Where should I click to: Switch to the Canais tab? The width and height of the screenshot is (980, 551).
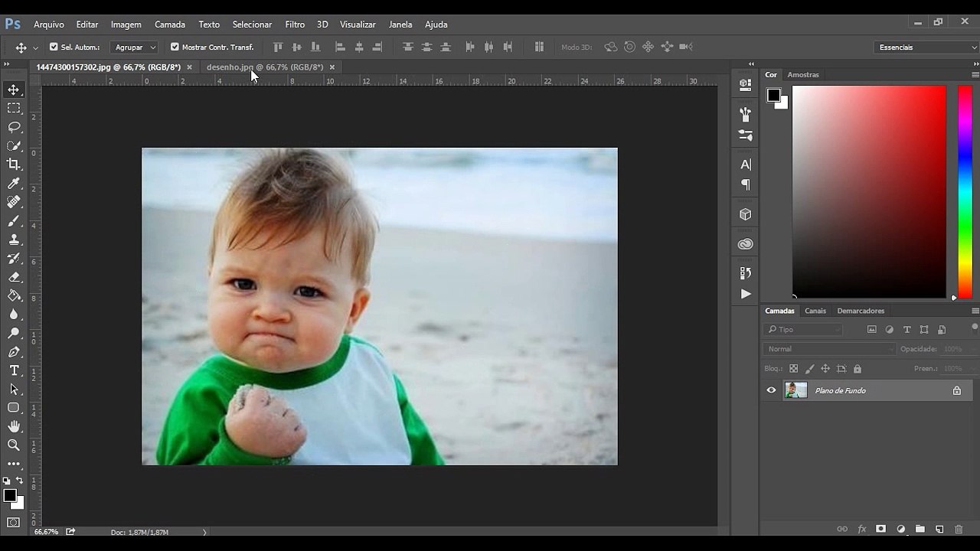[815, 311]
